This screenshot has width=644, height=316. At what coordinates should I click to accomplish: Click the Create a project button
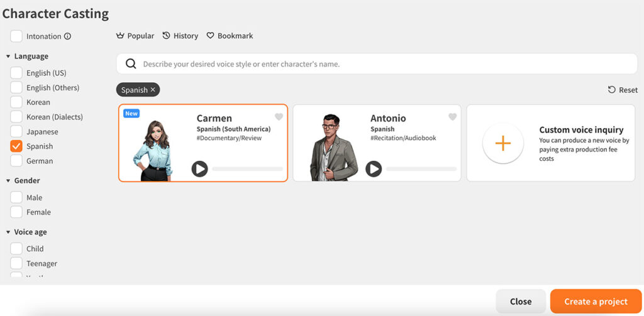coord(596,302)
